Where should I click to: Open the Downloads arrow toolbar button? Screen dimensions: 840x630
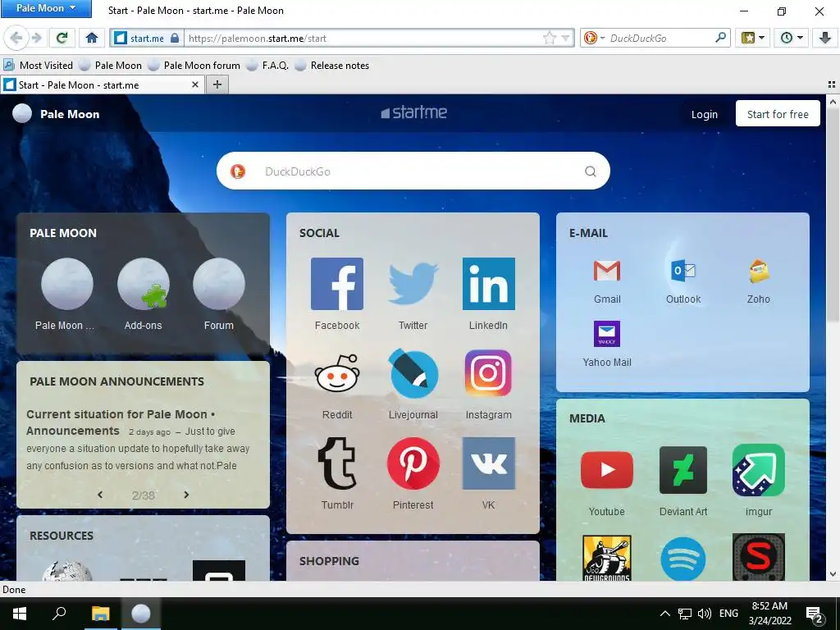tap(824, 38)
